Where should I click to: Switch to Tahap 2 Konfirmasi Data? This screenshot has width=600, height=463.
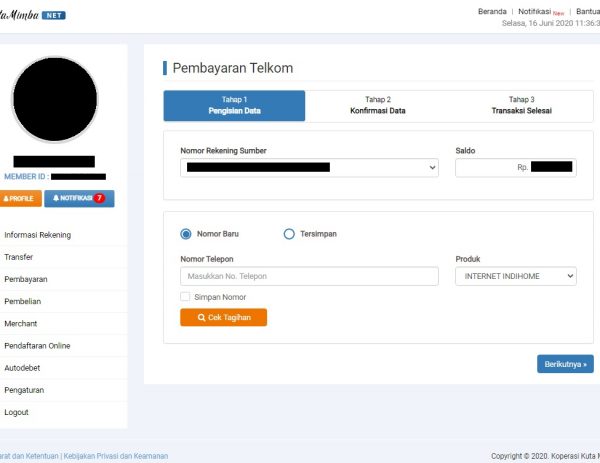click(377, 105)
